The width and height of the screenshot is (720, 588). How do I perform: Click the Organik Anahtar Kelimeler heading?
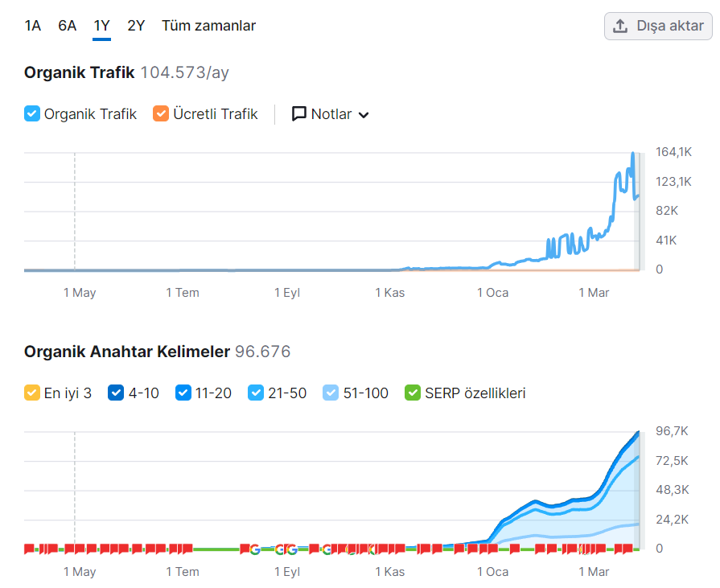pos(127,352)
